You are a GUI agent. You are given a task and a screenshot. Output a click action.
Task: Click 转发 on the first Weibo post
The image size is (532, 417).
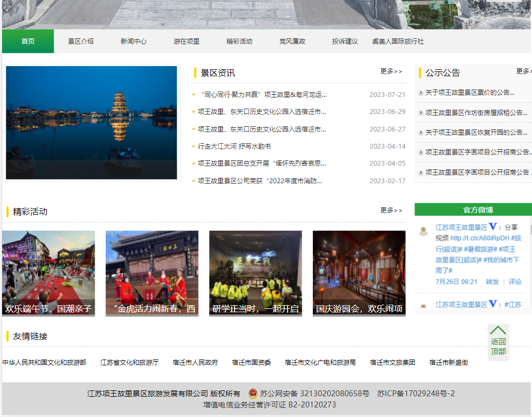[x=492, y=282]
